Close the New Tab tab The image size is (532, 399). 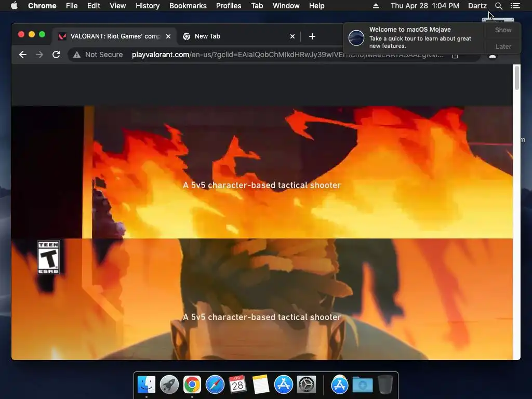coord(292,36)
